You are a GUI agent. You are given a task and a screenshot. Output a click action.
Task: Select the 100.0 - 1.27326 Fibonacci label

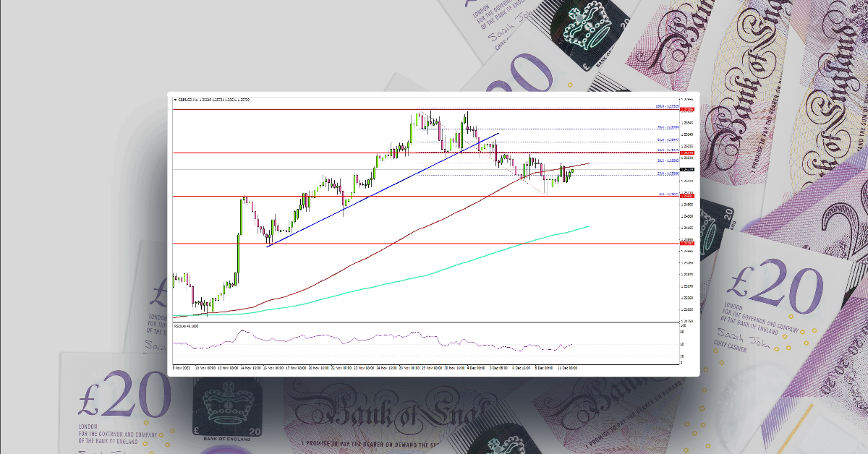[665, 106]
